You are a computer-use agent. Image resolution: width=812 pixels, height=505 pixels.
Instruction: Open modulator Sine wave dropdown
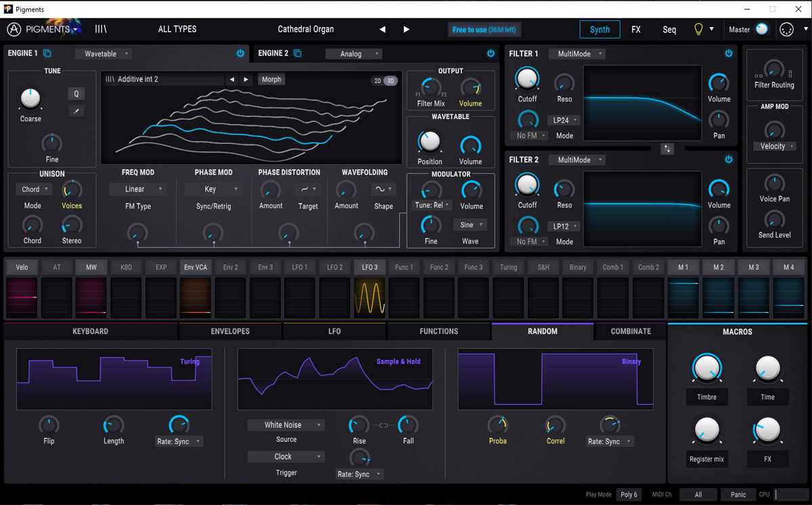[470, 225]
